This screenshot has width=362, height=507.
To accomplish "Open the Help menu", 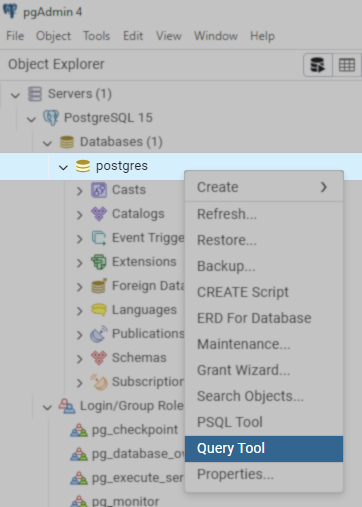I will [262, 36].
